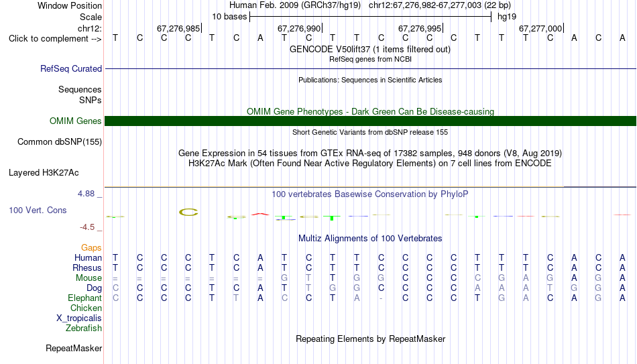Click the '10 bases' scale bar label
Image resolution: width=637 pixels, height=364 pixels.
[x=229, y=17]
